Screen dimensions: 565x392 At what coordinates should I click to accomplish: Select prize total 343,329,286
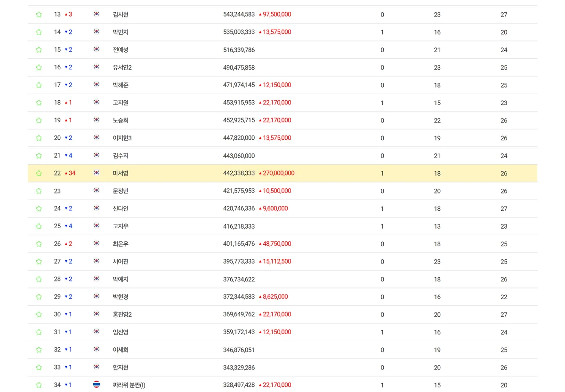pyautogui.click(x=239, y=368)
